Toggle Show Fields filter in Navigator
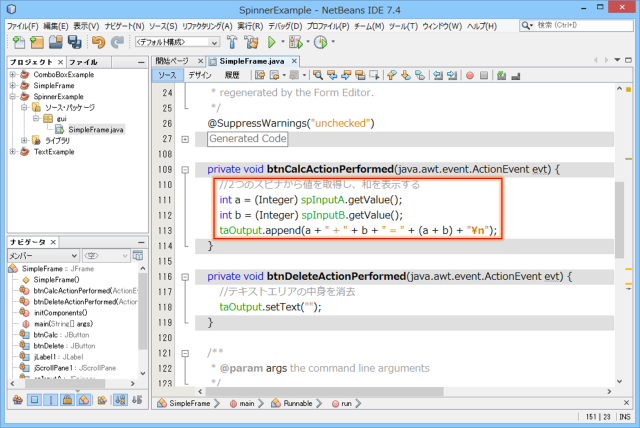This screenshot has width=640, height=428. tap(34, 400)
